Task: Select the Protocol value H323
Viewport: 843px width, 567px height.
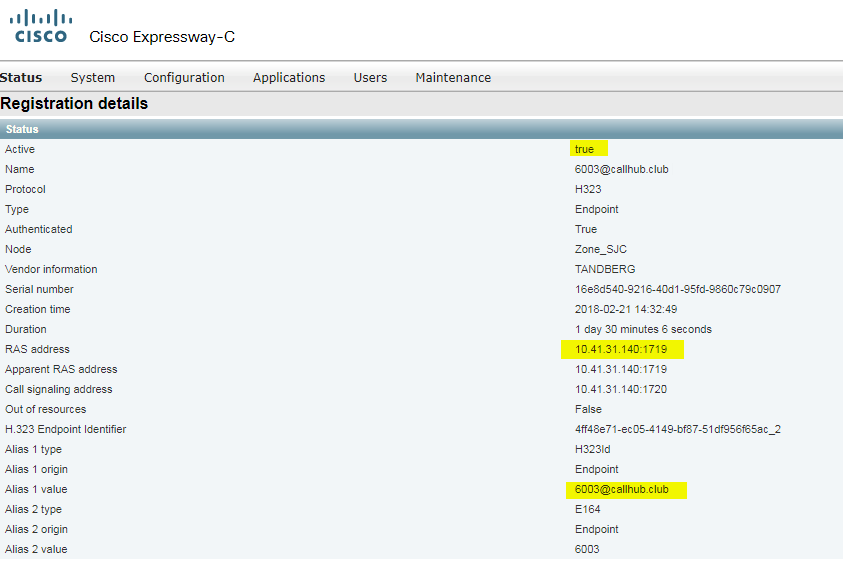Action: 588,189
